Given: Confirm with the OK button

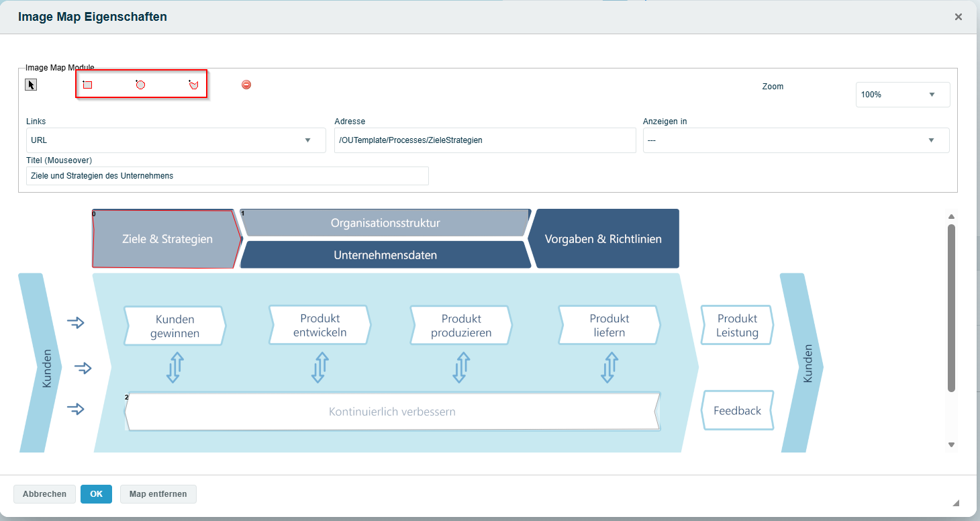Looking at the screenshot, I should [x=96, y=494].
